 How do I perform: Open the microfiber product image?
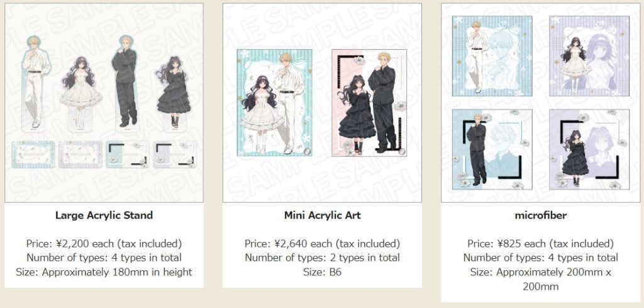click(x=540, y=103)
